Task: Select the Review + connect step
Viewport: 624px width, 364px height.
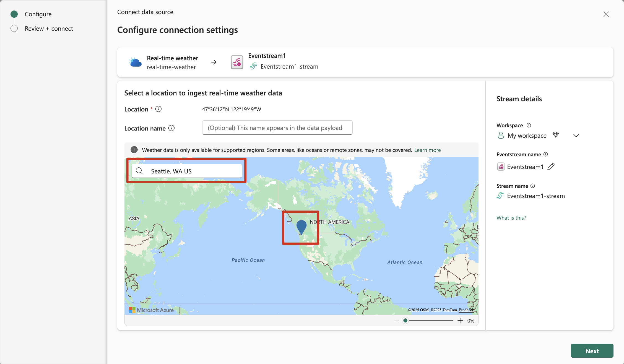Action: click(49, 28)
